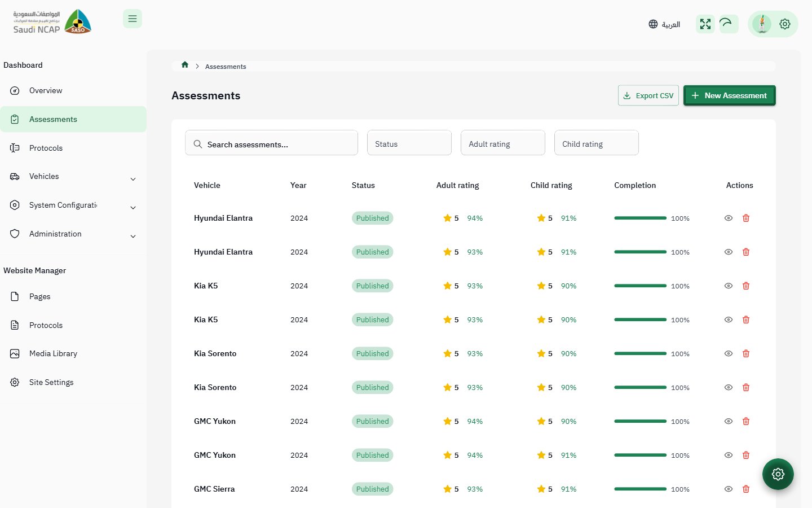Image resolution: width=812 pixels, height=508 pixels.
Task: Expand the Vehicles submenu chevron
Action: click(133, 179)
